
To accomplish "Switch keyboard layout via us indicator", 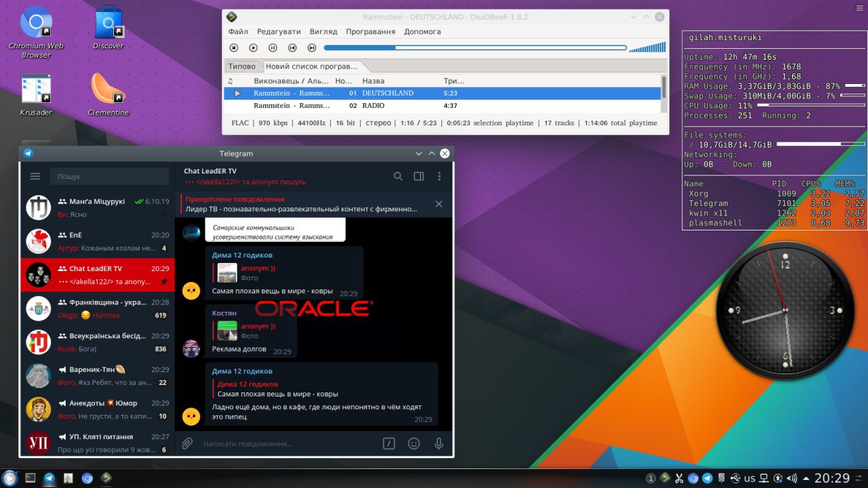I will pos(749,479).
